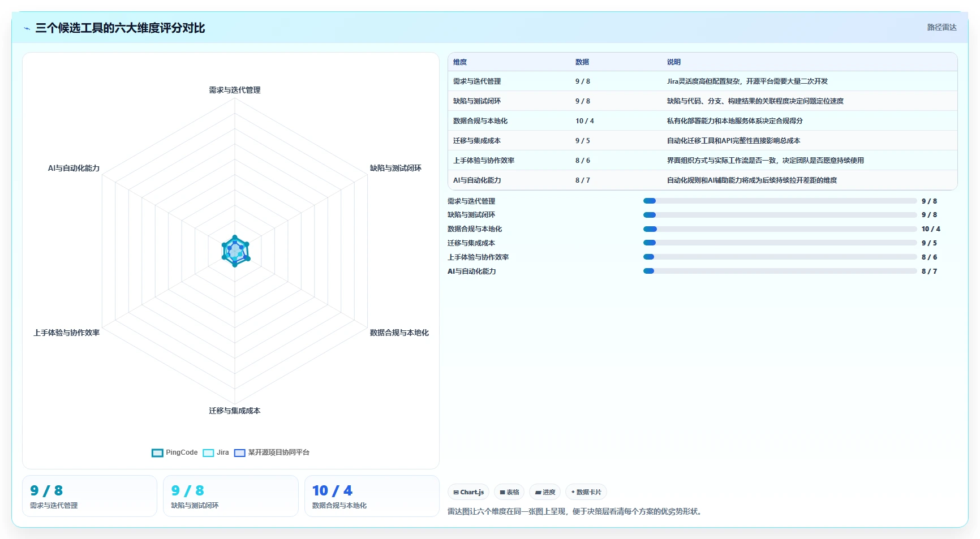980x539 pixels.
Task: Click table cell 数据合规与本地化 in third row
Action: [x=480, y=121]
